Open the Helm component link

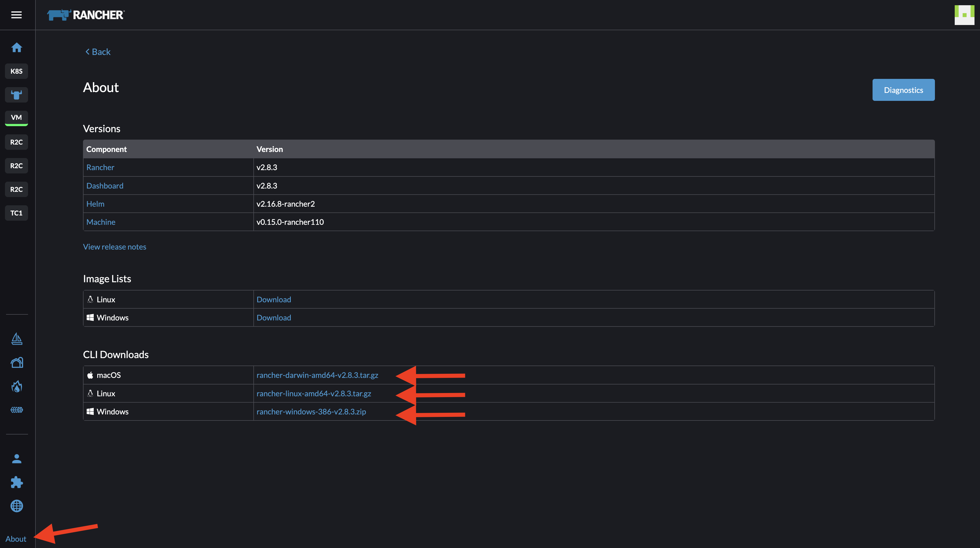coord(95,204)
